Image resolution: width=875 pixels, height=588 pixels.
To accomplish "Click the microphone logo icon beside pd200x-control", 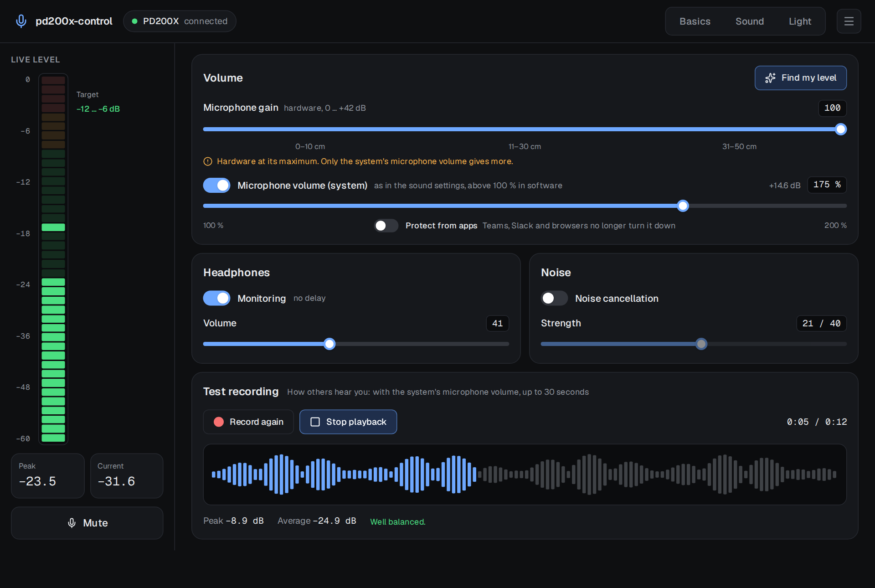I will [21, 21].
